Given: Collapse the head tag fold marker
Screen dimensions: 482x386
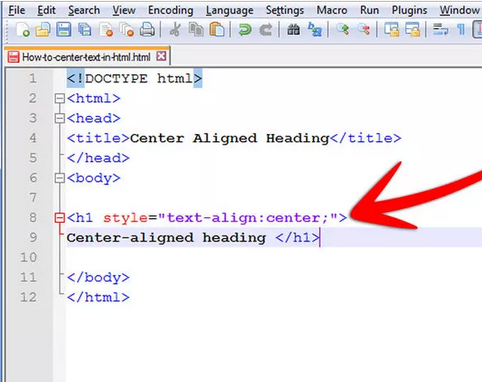Looking at the screenshot, I should click(x=60, y=118).
